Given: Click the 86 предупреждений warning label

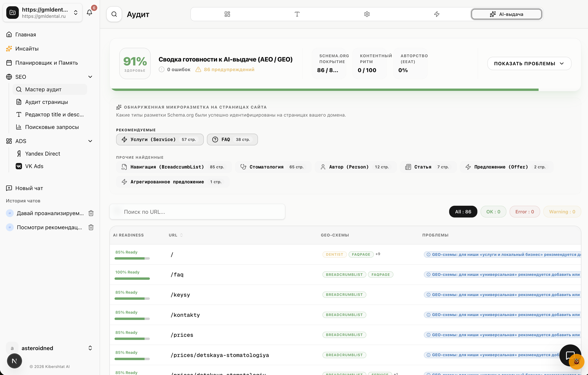Looking at the screenshot, I should 225,70.
